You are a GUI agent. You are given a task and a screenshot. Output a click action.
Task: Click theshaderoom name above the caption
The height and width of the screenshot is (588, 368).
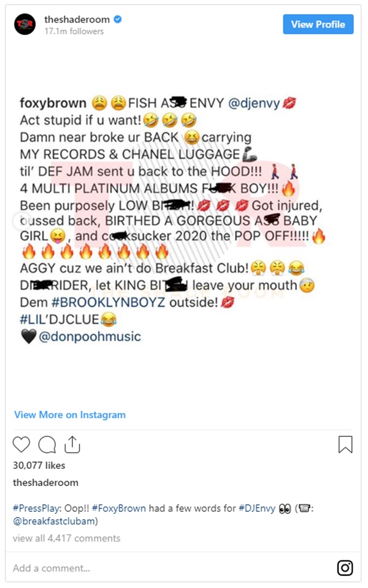pyautogui.click(x=46, y=482)
